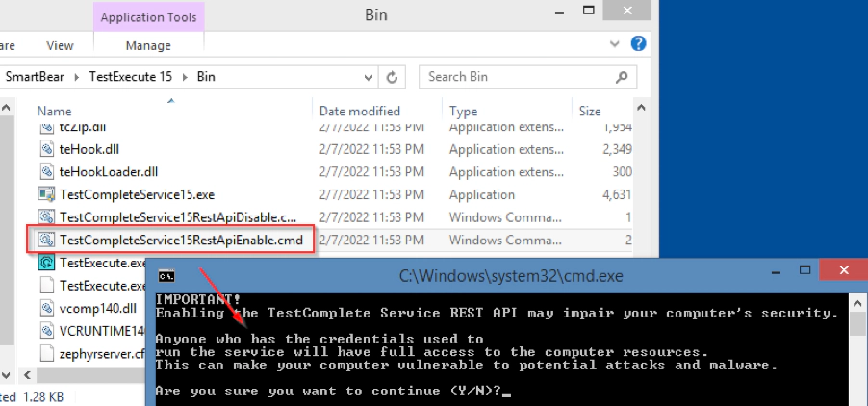Click the TestCompleteService15.exe application icon
Image resolution: width=868 pixels, height=406 pixels.
(47, 194)
